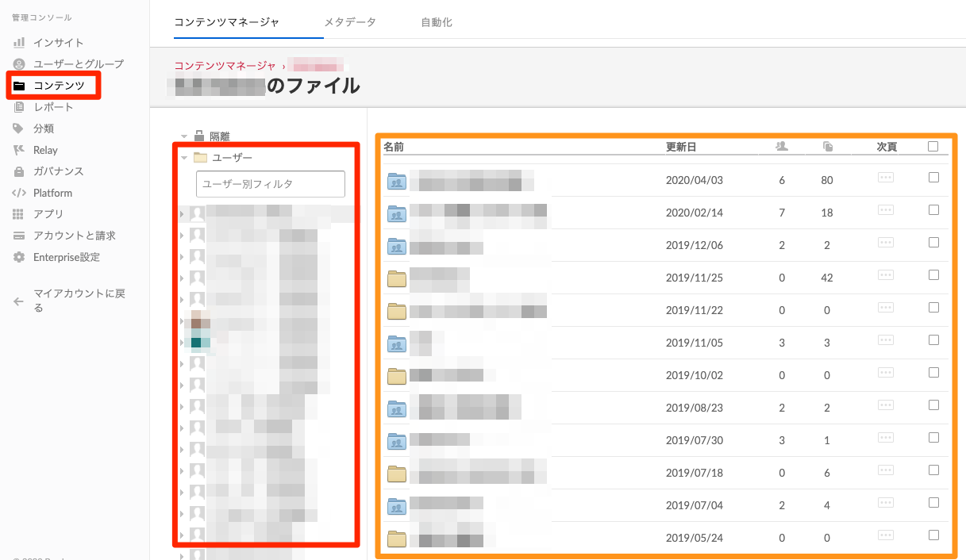Viewport: 966px width, 560px height.
Task: Click the 分類 tag icon
Action: click(19, 128)
